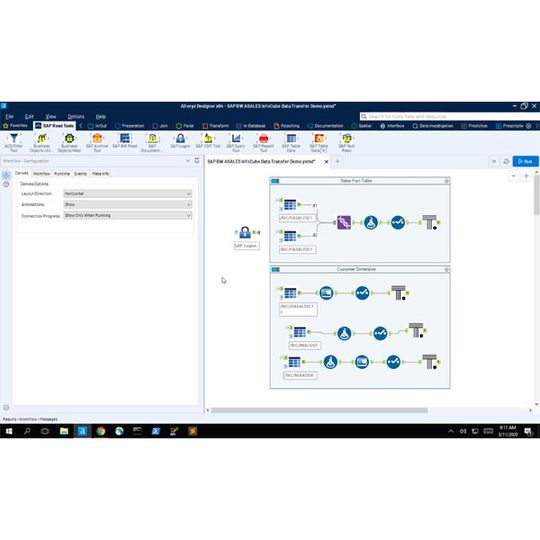This screenshot has width=540, height=540.
Task: Choose the SAP Table Data (X) tool icon
Action: (x=319, y=138)
